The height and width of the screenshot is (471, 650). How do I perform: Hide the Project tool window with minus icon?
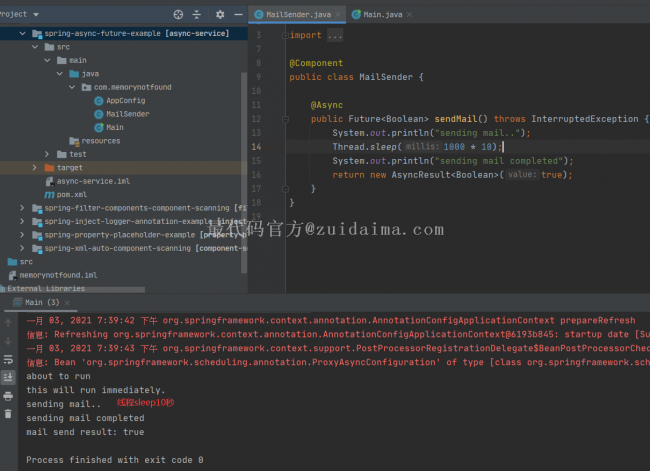click(x=238, y=15)
